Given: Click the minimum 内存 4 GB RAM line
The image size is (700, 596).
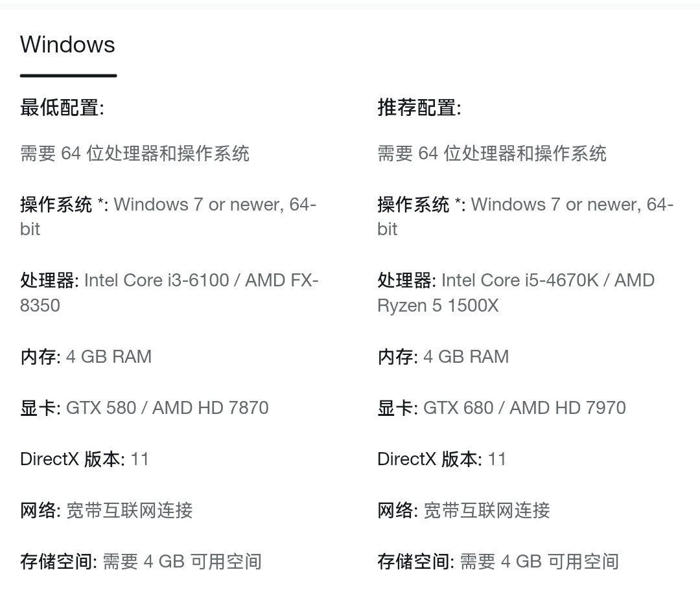Looking at the screenshot, I should (x=86, y=357).
